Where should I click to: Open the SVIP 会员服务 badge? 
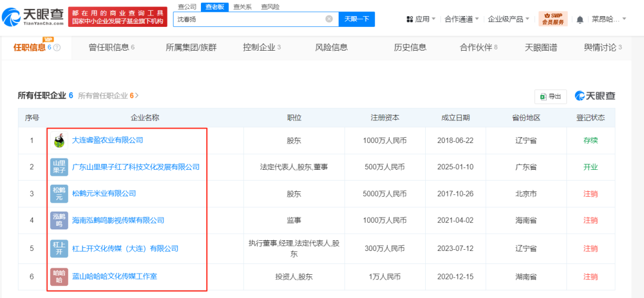coord(553,19)
